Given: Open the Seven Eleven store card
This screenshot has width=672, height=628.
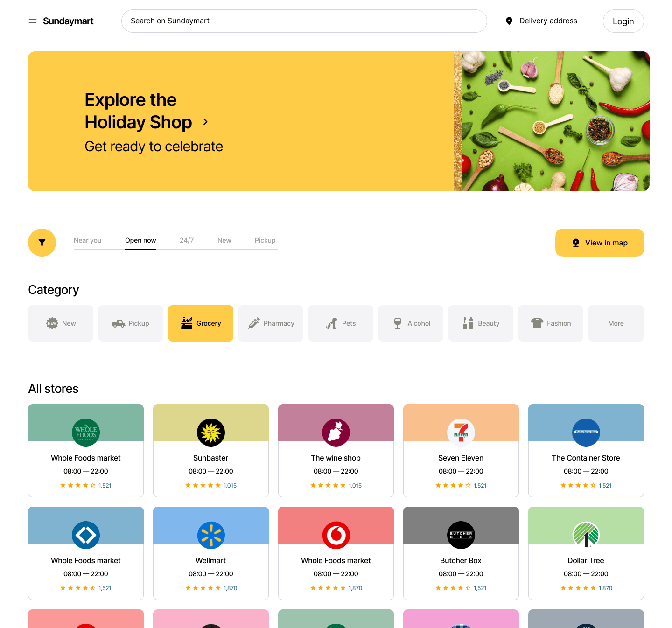Looking at the screenshot, I should pos(461,451).
